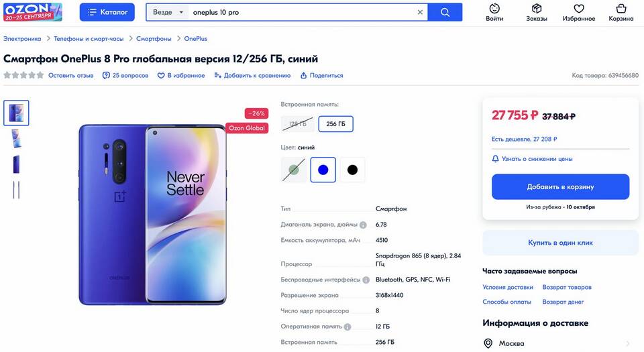Open the Избранное heart icon
Image resolution: width=644 pixels, height=352 pixels.
tap(579, 9)
